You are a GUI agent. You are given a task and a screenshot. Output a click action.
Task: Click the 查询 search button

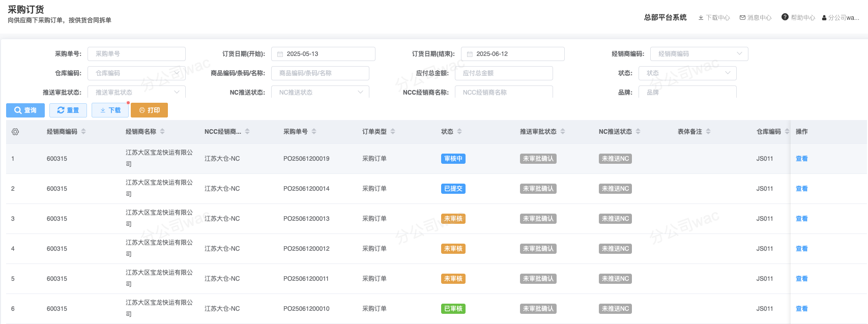(x=25, y=110)
